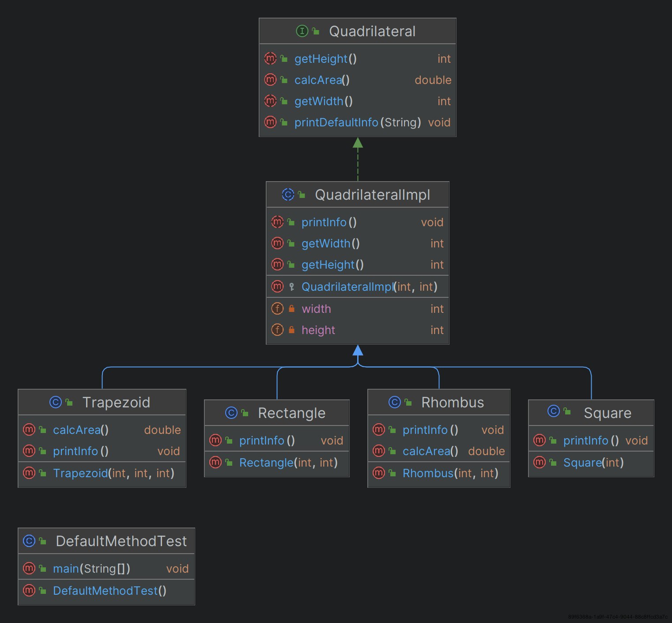
Task: Click method icon of Trapezoid calcArea()
Action: coord(29,429)
